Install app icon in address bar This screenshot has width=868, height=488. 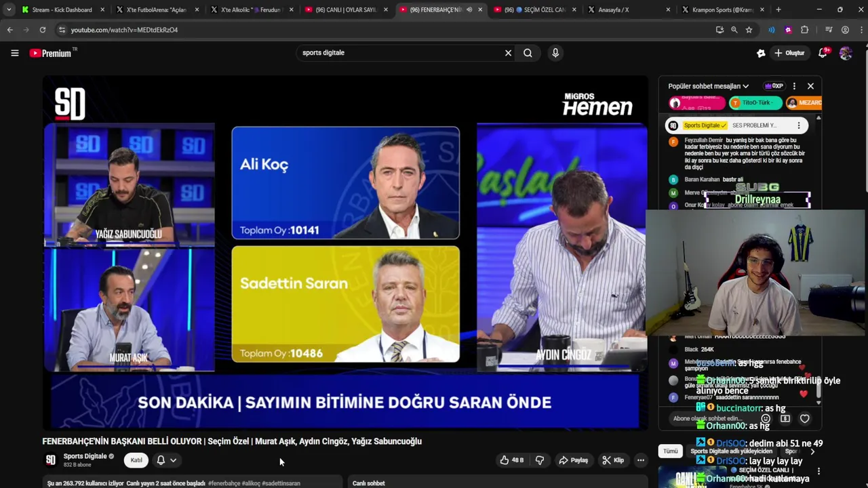point(719,30)
